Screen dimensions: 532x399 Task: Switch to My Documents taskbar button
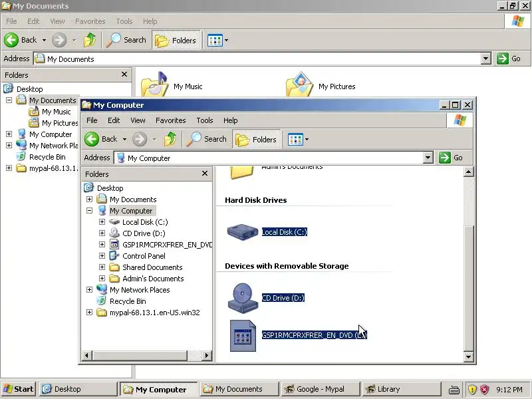coord(239,389)
